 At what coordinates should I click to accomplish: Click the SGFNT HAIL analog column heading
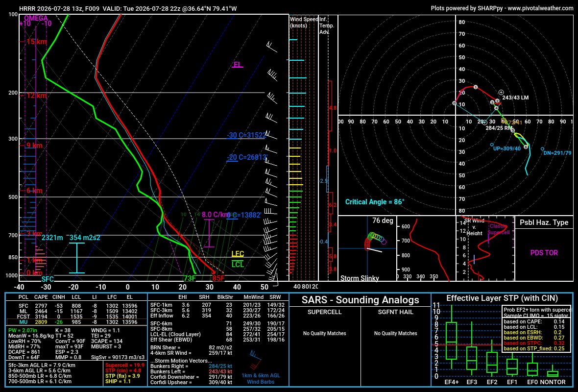[395, 312]
